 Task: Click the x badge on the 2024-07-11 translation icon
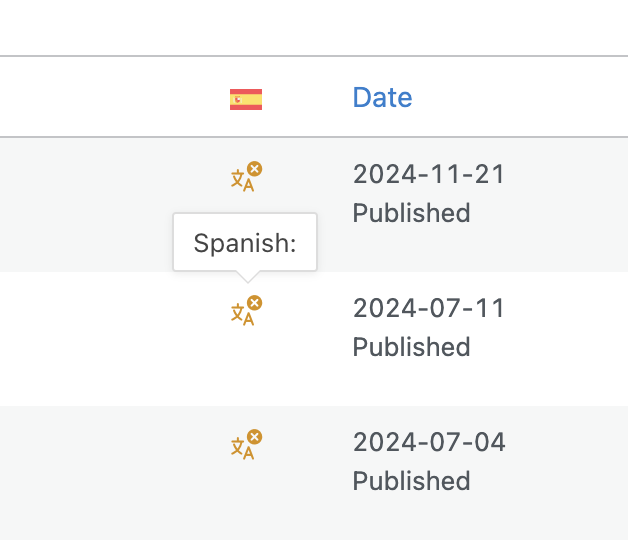point(254,303)
